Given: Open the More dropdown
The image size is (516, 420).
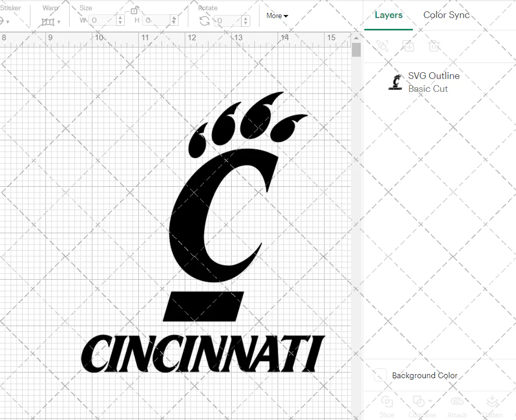Looking at the screenshot, I should click(277, 16).
